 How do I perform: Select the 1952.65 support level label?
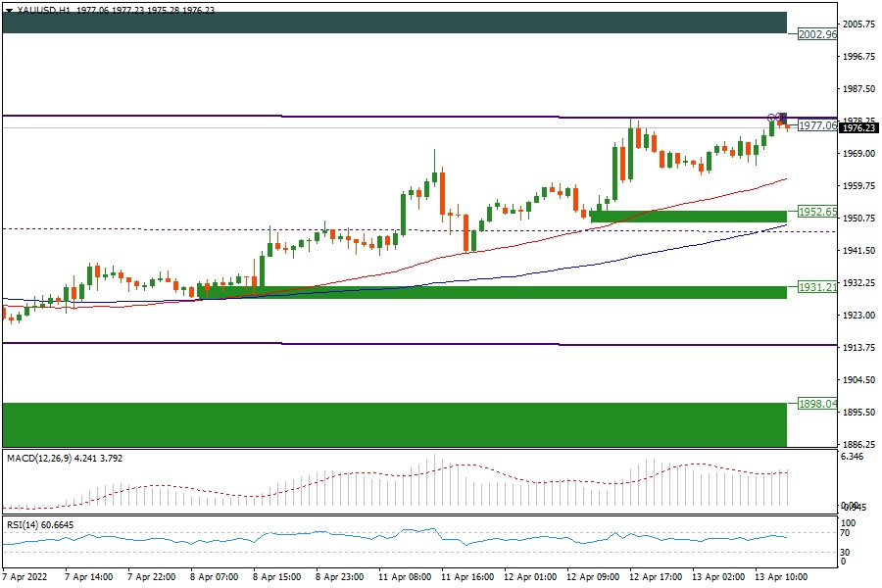tap(816, 212)
